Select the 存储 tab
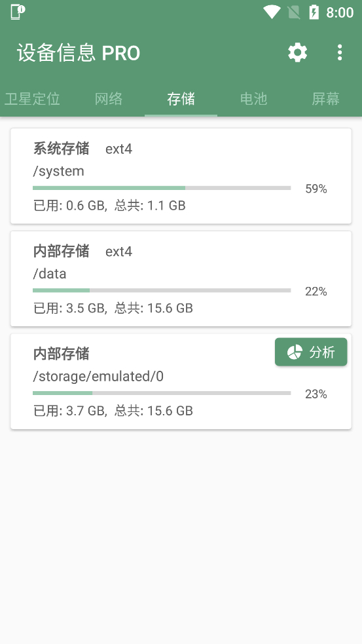362x644 pixels. (181, 99)
